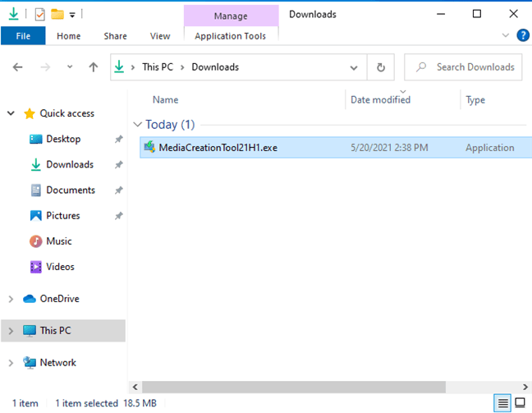Click the pin icon beside Desktop

click(x=118, y=139)
